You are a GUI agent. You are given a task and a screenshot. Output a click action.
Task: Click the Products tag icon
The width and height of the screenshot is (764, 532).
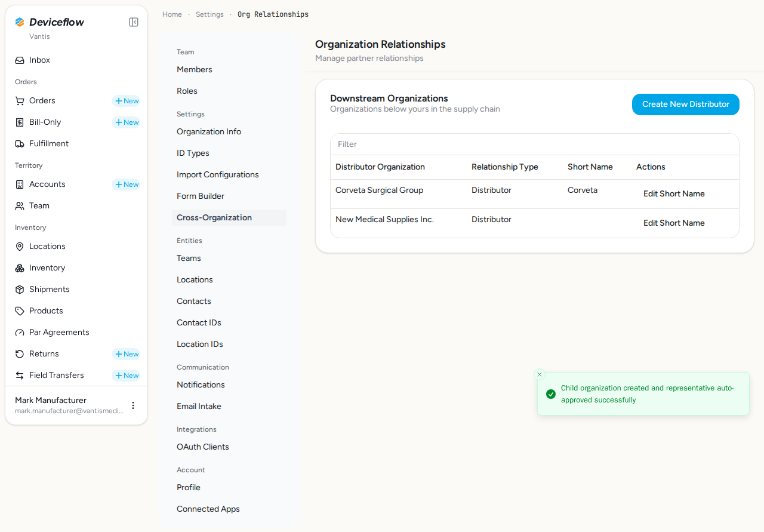pyautogui.click(x=20, y=311)
